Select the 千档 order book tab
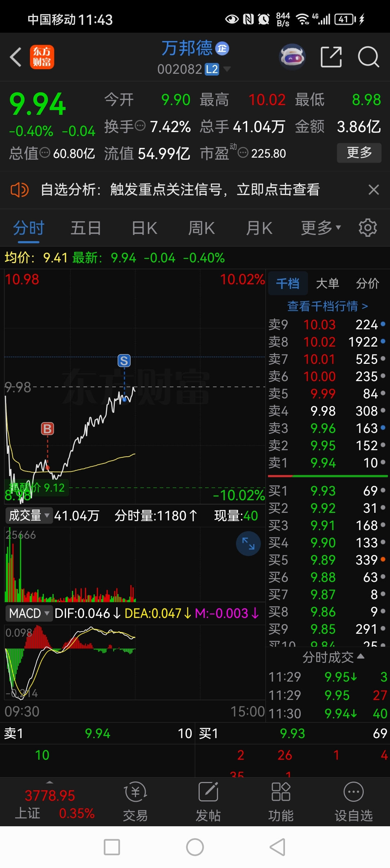Screen dimensions: 390x868 pos(287,284)
